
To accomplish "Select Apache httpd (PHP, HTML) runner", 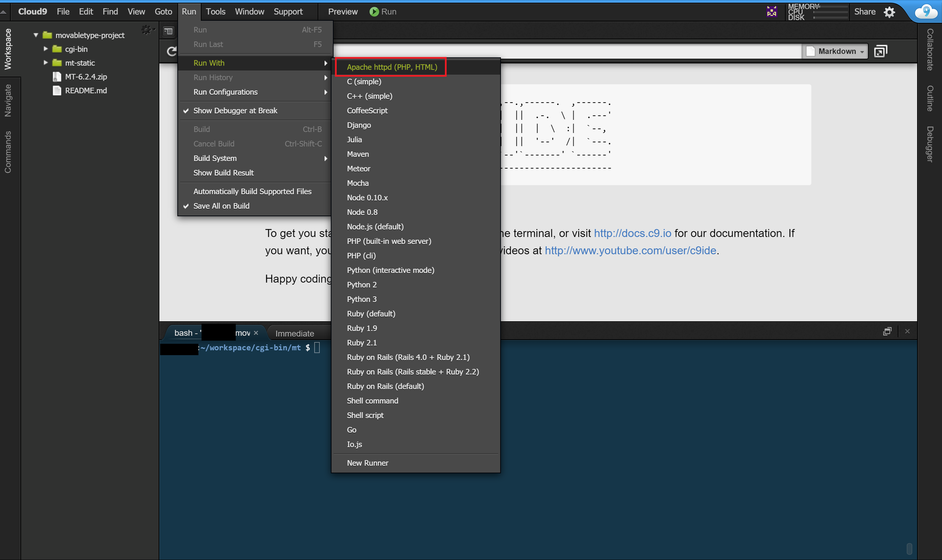I will (x=392, y=67).
